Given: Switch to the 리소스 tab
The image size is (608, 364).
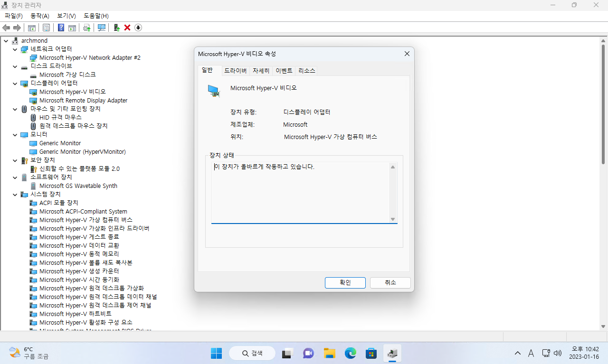Looking at the screenshot, I should 307,71.
